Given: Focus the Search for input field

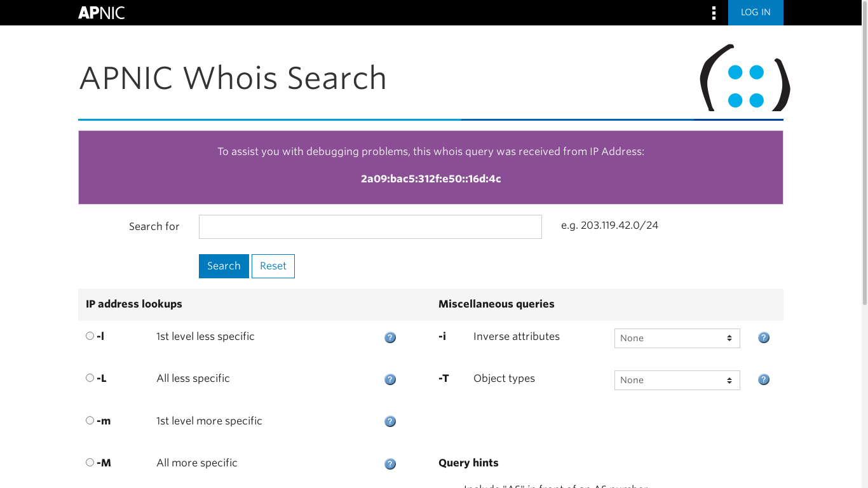Looking at the screenshot, I should (x=370, y=227).
